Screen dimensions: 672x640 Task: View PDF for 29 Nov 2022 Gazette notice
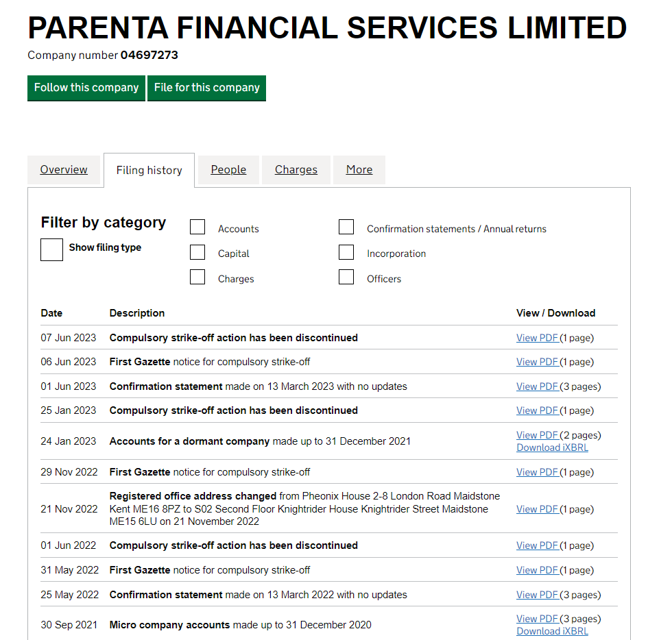[538, 473]
